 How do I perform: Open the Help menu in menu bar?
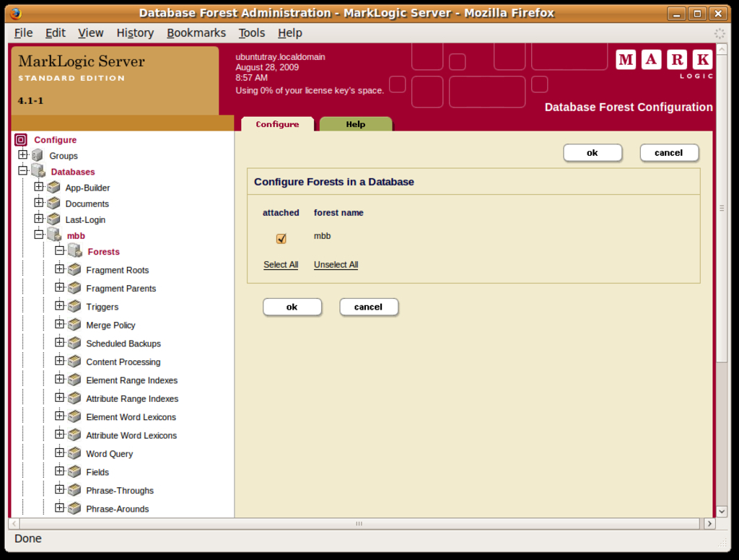click(x=290, y=33)
